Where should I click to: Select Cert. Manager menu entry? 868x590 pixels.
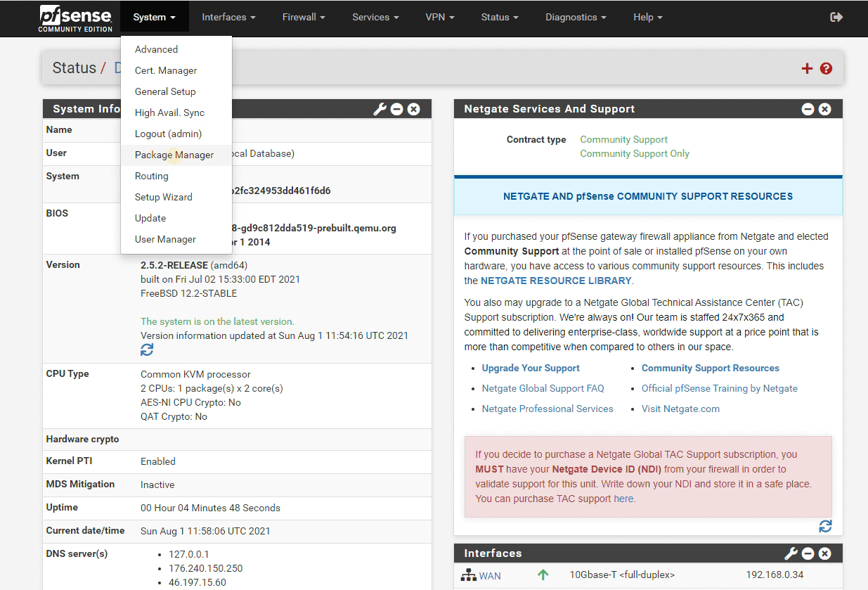coord(176,70)
